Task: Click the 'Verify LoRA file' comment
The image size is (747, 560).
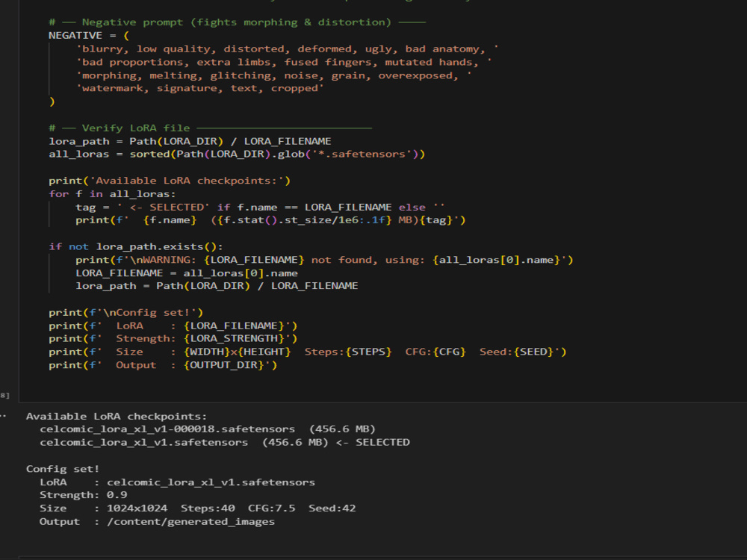Action: (210, 128)
